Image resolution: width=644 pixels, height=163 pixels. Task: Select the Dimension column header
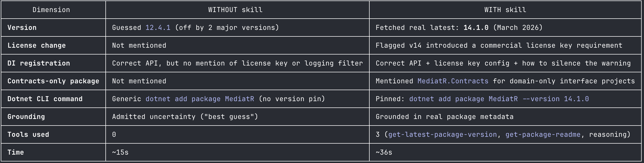(51, 10)
